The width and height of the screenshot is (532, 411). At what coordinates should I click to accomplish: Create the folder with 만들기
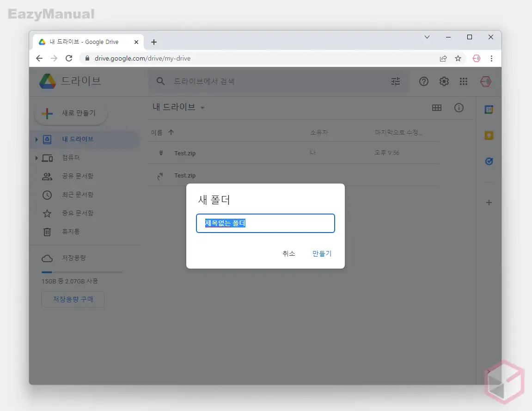coord(321,253)
